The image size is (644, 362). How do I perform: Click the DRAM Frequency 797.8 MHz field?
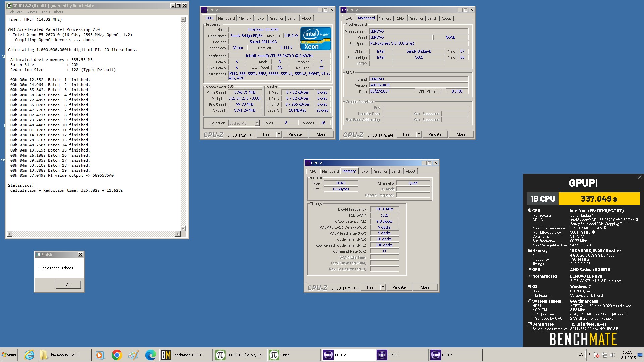384,209
